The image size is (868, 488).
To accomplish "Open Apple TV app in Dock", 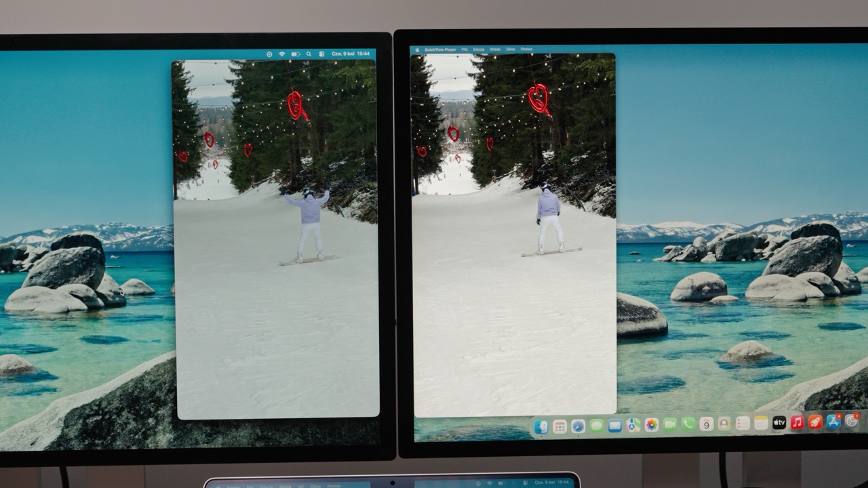I will 779,423.
